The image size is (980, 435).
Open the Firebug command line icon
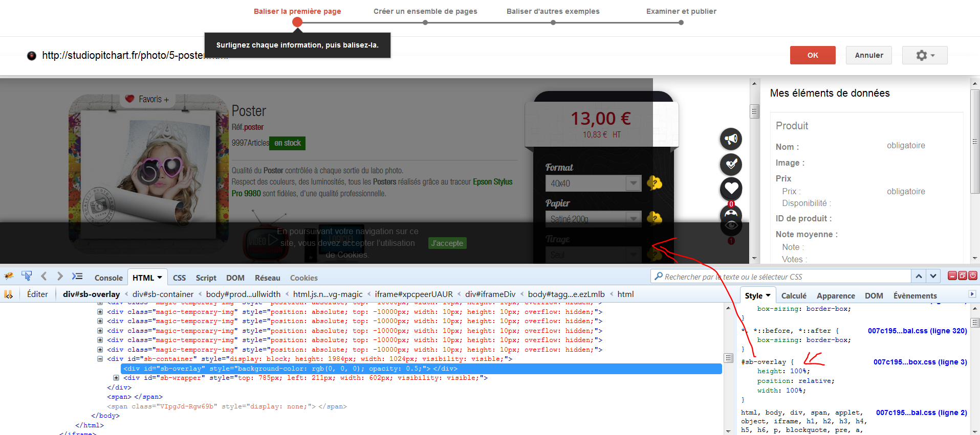(77, 277)
